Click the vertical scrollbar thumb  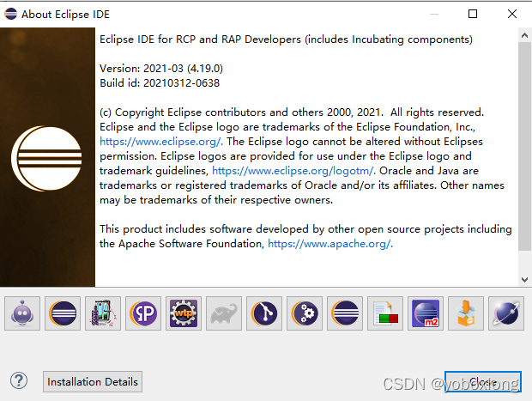pyautogui.click(x=524, y=146)
